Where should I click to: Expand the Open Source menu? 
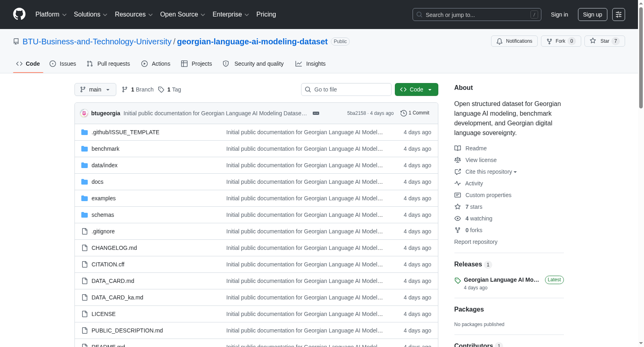(x=183, y=15)
